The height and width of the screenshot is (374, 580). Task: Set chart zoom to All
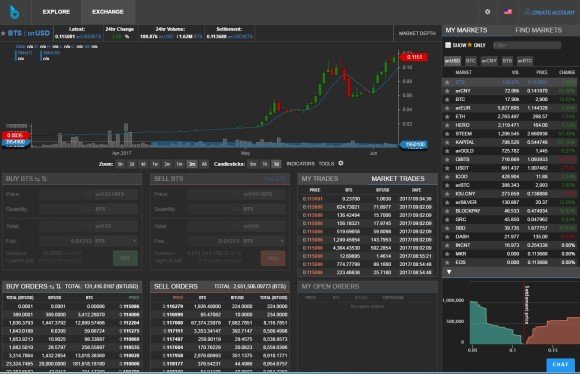point(204,164)
